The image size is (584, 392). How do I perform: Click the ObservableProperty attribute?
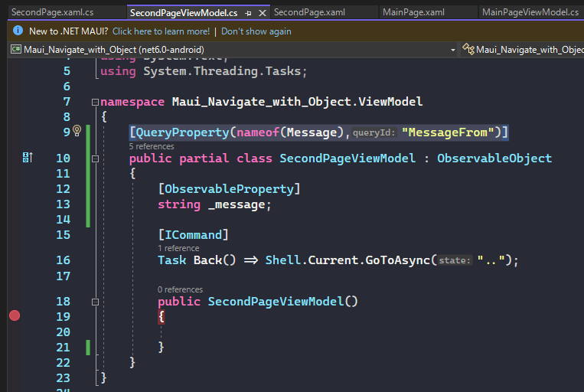coord(229,189)
